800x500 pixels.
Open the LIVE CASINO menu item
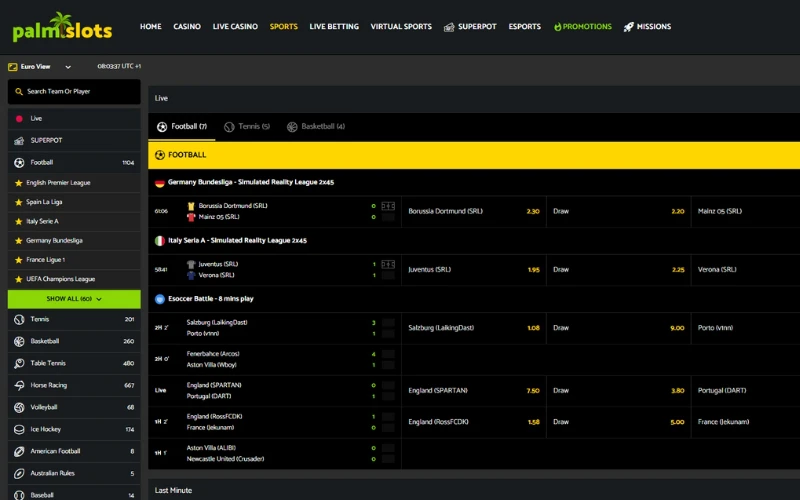pyautogui.click(x=235, y=27)
